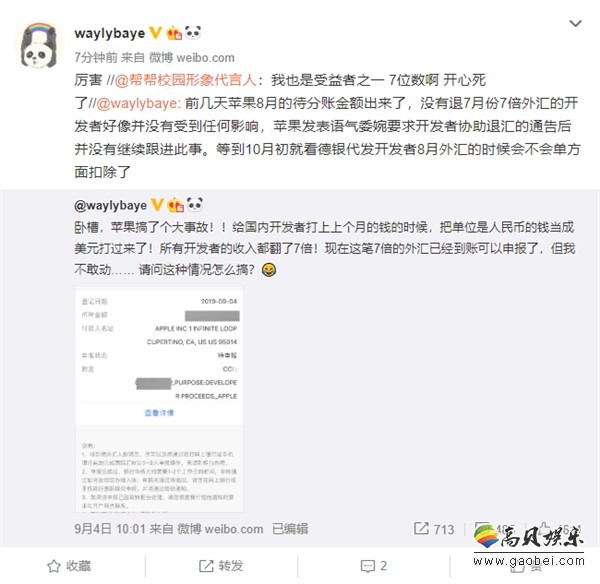The width and height of the screenshot is (600, 584).
Task: Click the 已编辑 edited label
Action: [290, 529]
